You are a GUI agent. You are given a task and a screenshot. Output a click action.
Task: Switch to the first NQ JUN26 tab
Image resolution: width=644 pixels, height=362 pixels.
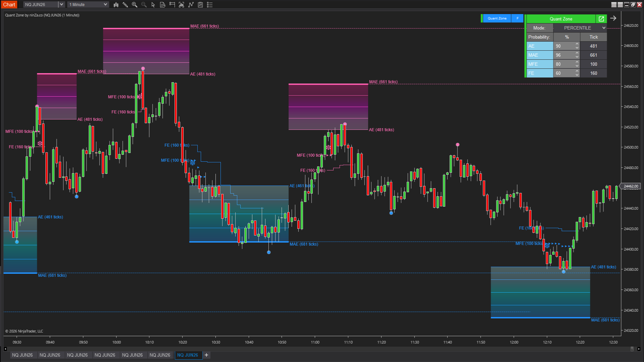22,355
